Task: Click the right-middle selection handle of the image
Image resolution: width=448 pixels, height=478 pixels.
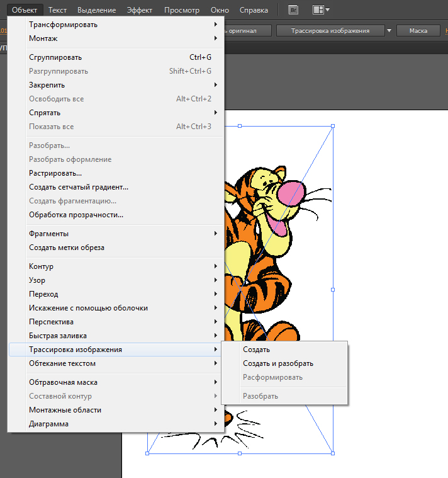Action: tap(333, 290)
